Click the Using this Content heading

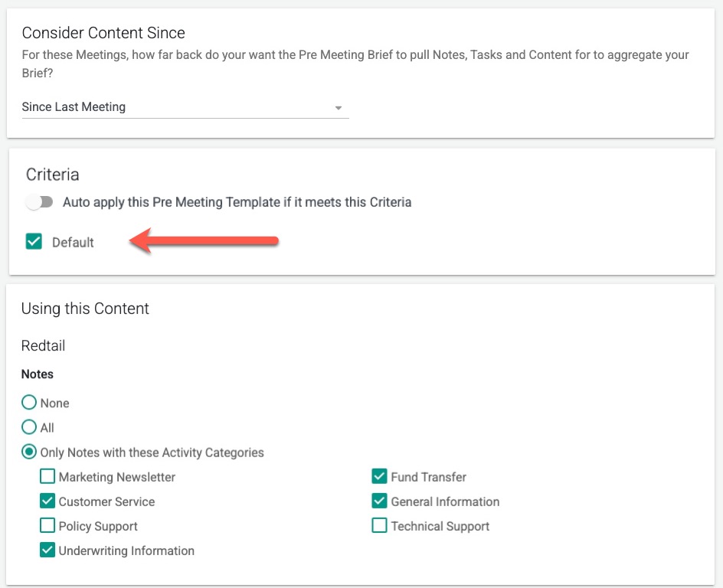[85, 309]
